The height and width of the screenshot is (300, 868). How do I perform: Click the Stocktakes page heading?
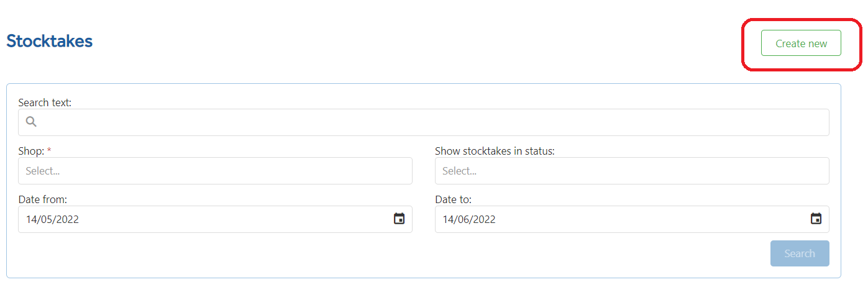point(49,41)
